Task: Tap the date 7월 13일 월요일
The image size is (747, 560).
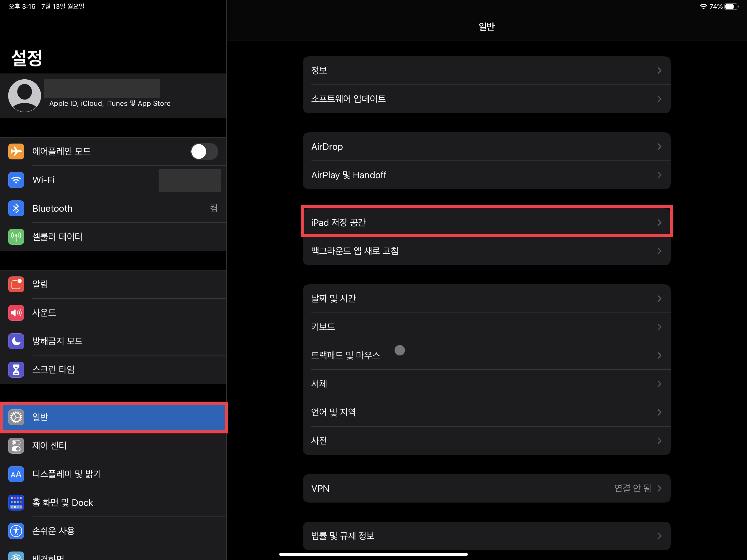Action: click(63, 6)
